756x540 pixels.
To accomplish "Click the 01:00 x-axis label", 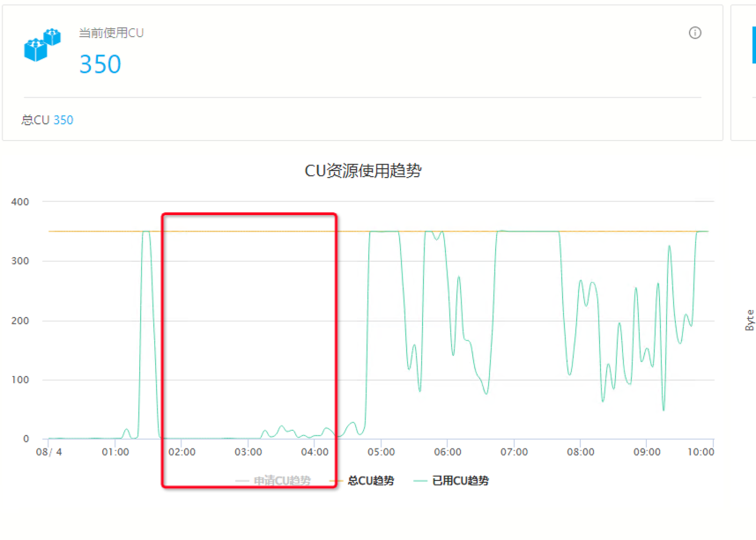I will tap(115, 452).
